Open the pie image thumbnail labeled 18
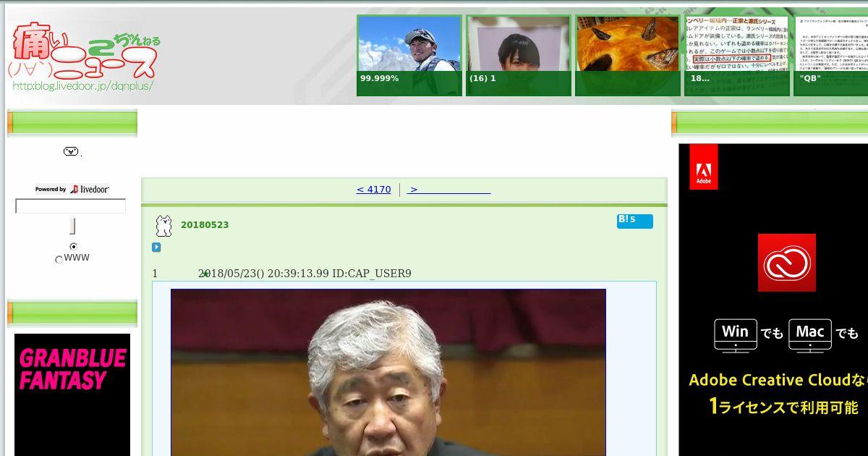Viewport: 868px width, 456px height. (628, 56)
